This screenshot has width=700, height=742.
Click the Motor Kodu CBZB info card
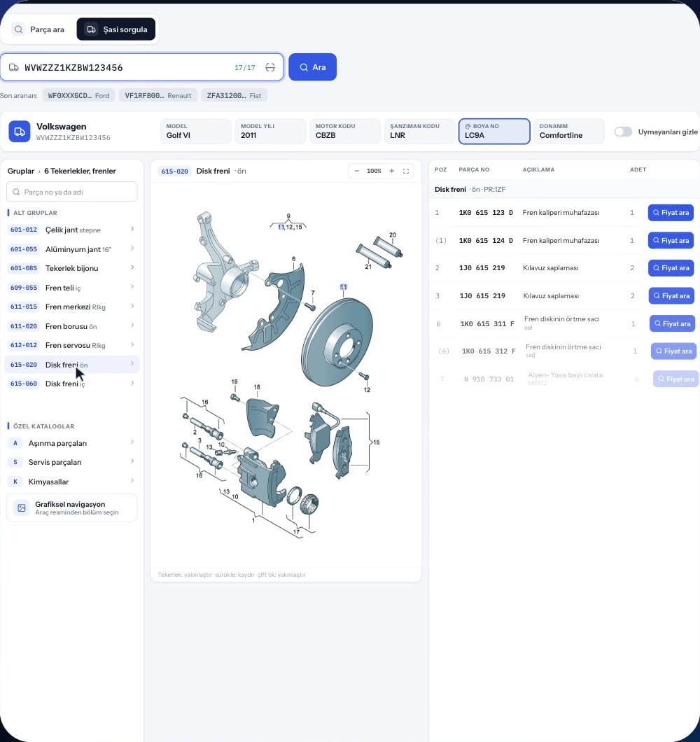344,131
